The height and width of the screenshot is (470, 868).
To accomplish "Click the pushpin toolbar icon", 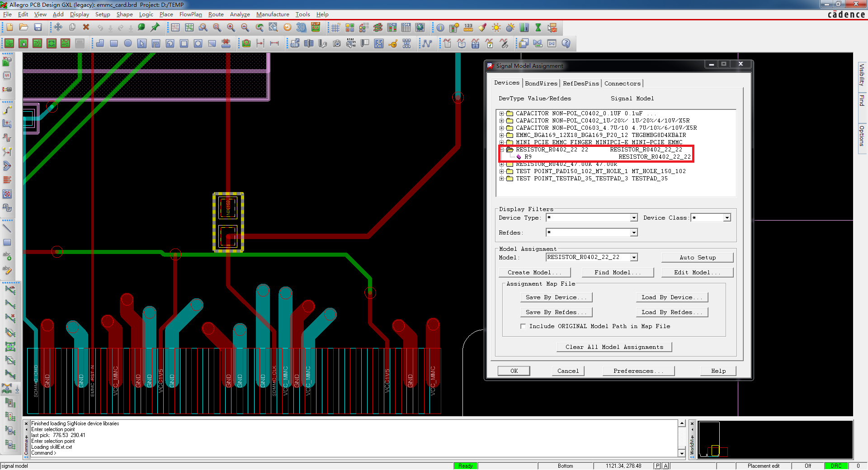I will [155, 28].
